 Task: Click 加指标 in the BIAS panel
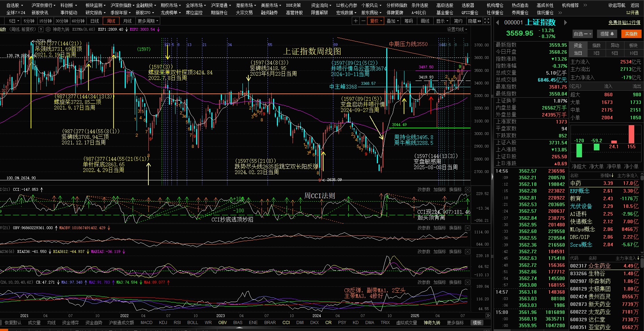(440, 251)
